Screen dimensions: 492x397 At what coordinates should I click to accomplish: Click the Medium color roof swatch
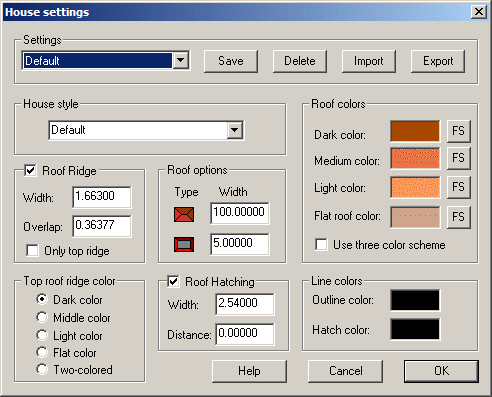point(415,158)
